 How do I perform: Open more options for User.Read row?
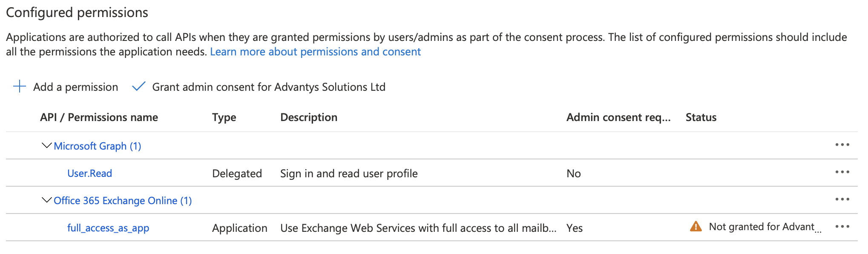(x=842, y=172)
